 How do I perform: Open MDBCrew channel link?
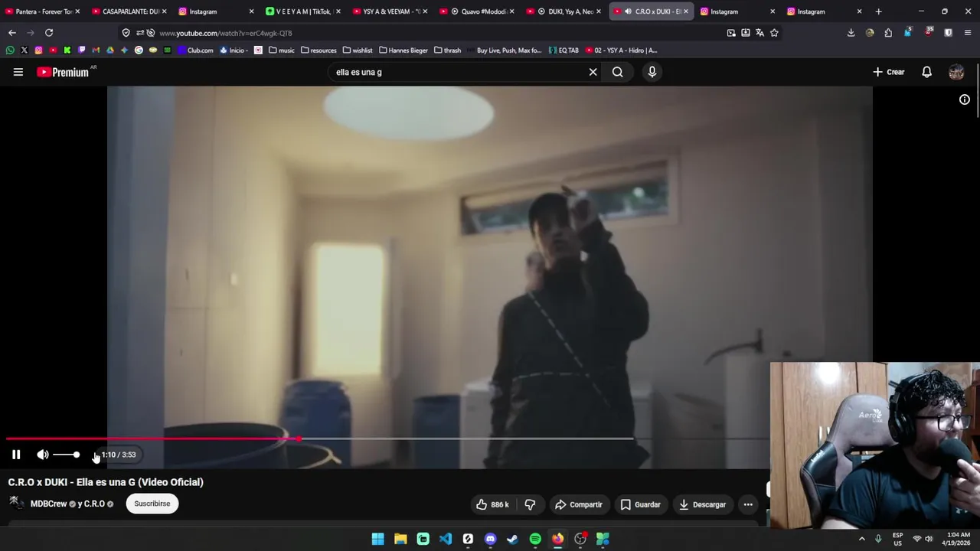48,504
